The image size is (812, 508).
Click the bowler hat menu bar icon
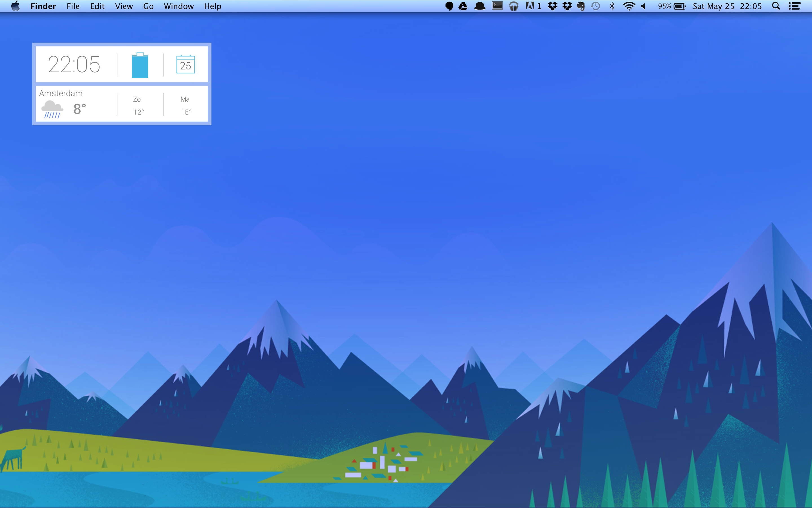pyautogui.click(x=480, y=6)
